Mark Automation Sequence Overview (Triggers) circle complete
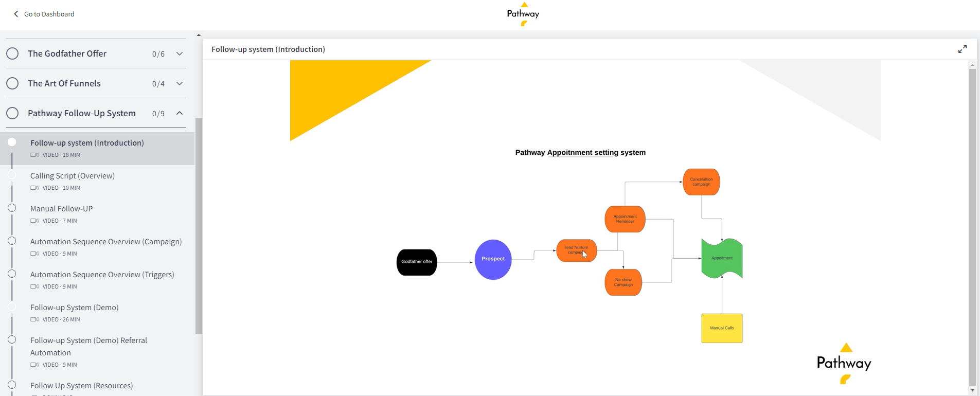Screen dimensions: 980x396 pyautogui.click(x=12, y=274)
